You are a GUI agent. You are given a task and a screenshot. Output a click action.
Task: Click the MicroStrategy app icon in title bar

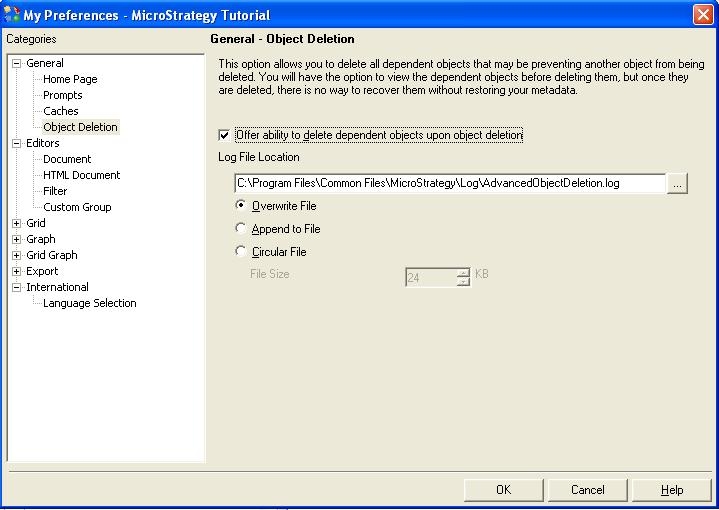point(11,15)
